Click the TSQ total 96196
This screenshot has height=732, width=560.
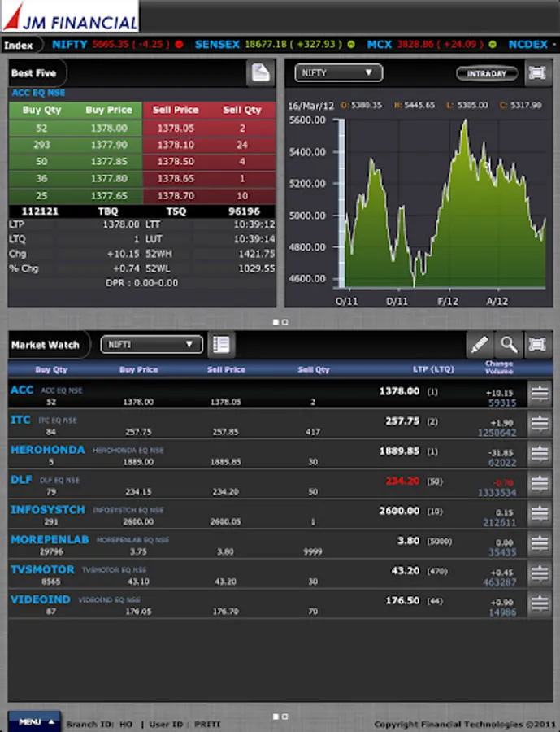tap(244, 211)
